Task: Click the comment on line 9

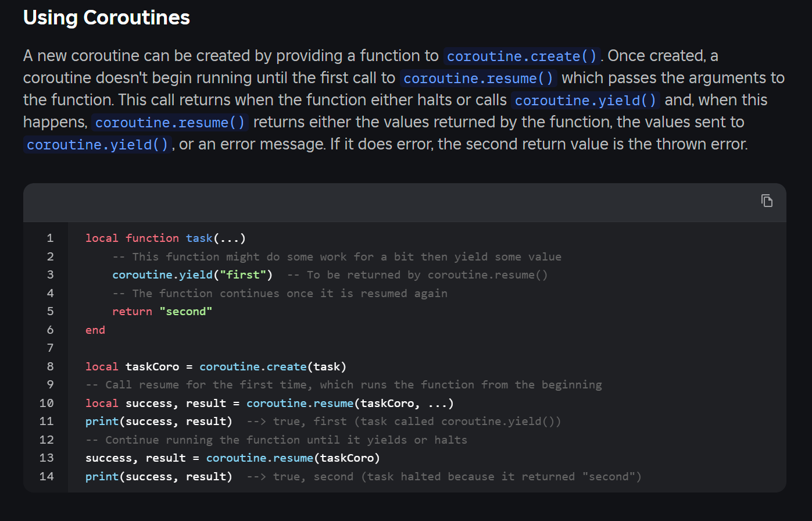Action: click(343, 384)
